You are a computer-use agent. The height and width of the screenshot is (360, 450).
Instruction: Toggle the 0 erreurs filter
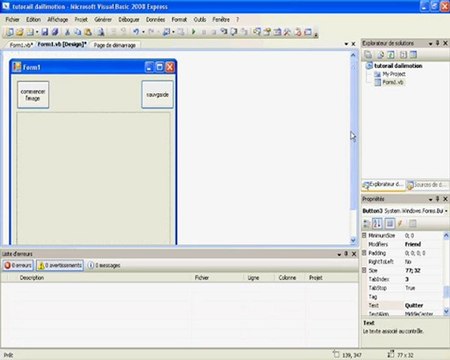[18, 265]
